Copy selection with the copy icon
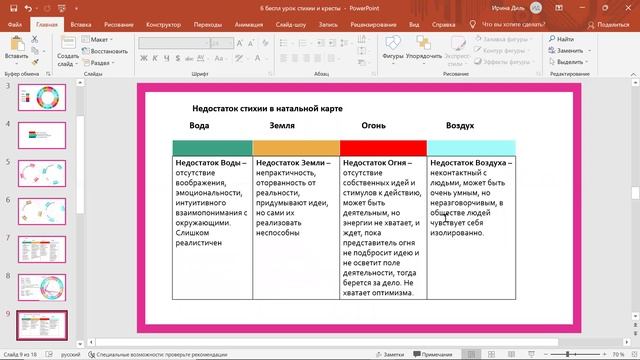Viewport: 640px width, 360px height. coord(35,51)
